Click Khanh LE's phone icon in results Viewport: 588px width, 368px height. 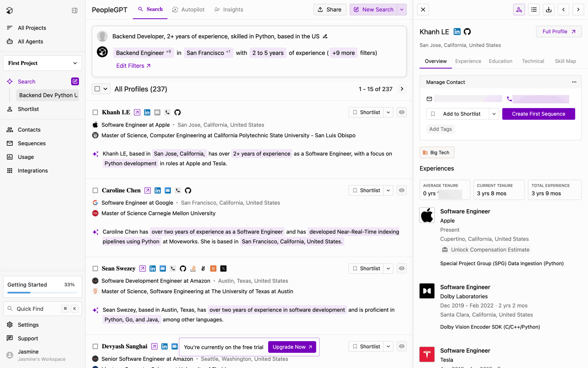point(167,113)
